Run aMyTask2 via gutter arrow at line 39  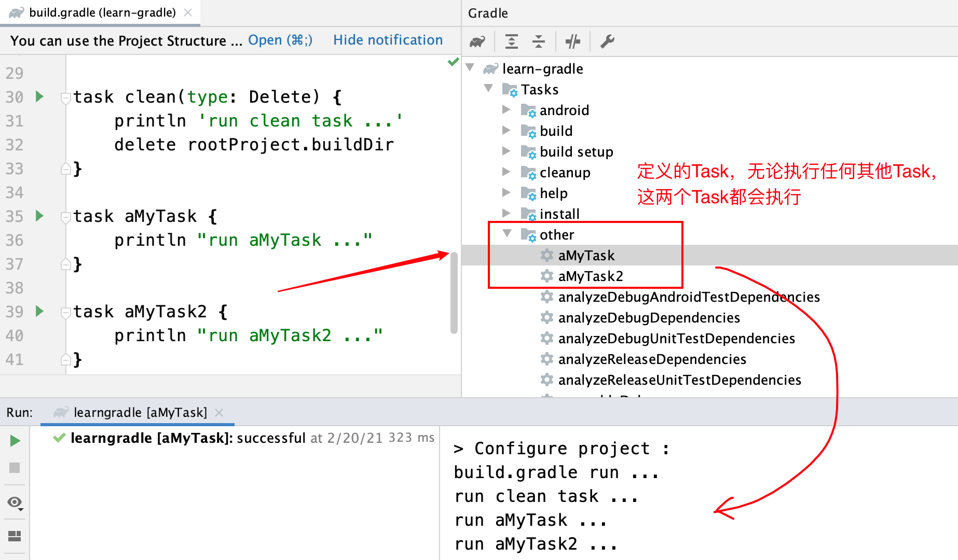[39, 311]
